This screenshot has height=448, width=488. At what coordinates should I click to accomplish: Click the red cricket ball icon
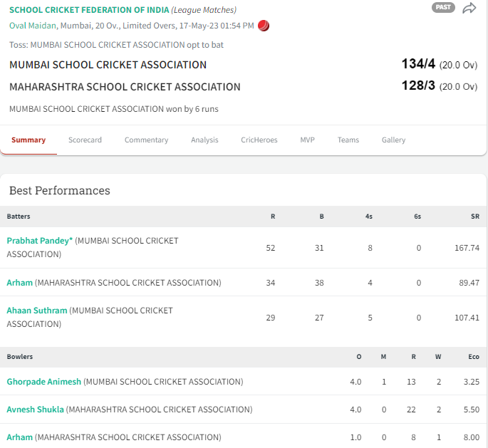tap(264, 26)
